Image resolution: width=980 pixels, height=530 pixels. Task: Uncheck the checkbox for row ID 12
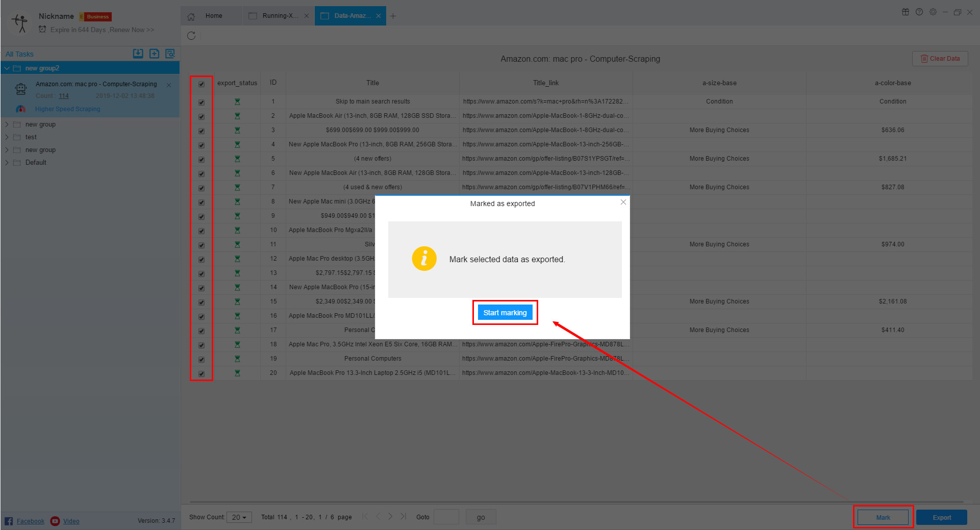tap(202, 260)
